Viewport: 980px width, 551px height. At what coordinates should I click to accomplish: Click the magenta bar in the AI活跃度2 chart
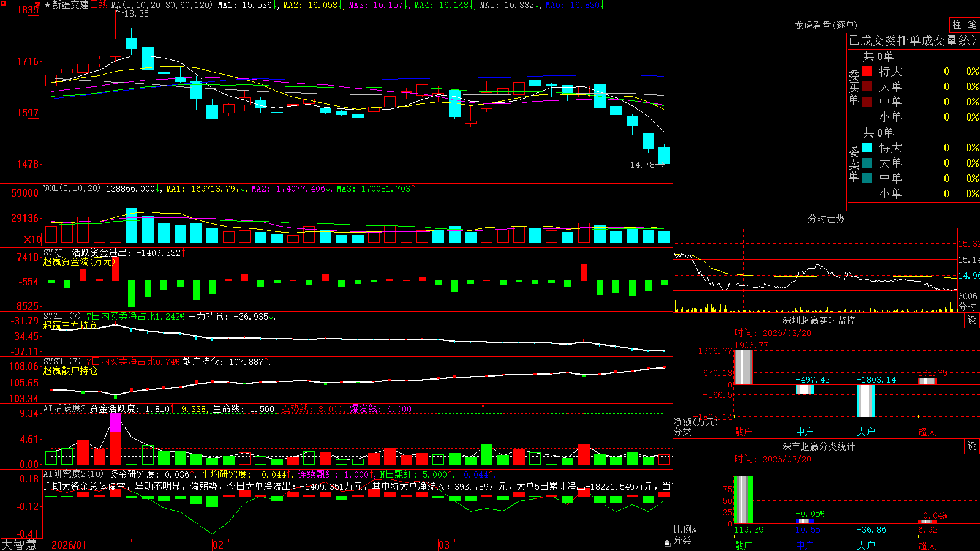point(115,422)
